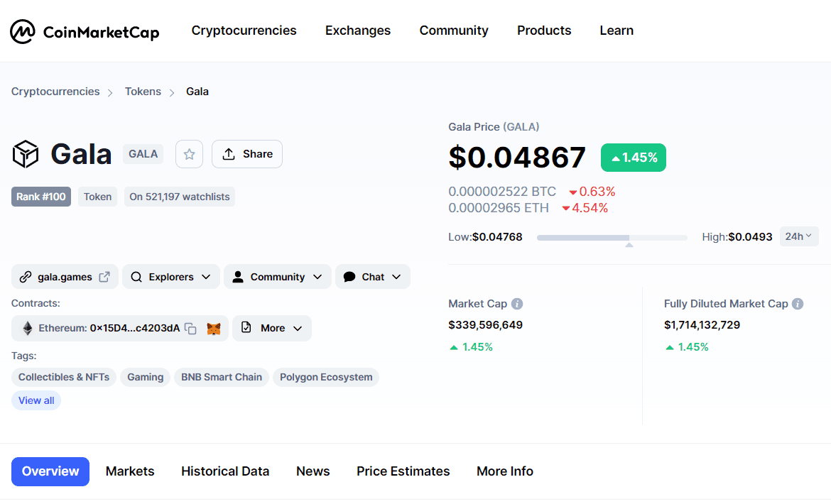Expand the Explorers dropdown
The height and width of the screenshot is (504, 831).
click(x=170, y=277)
